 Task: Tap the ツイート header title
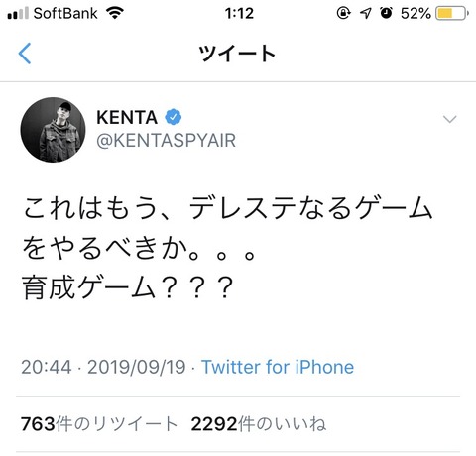point(237,54)
